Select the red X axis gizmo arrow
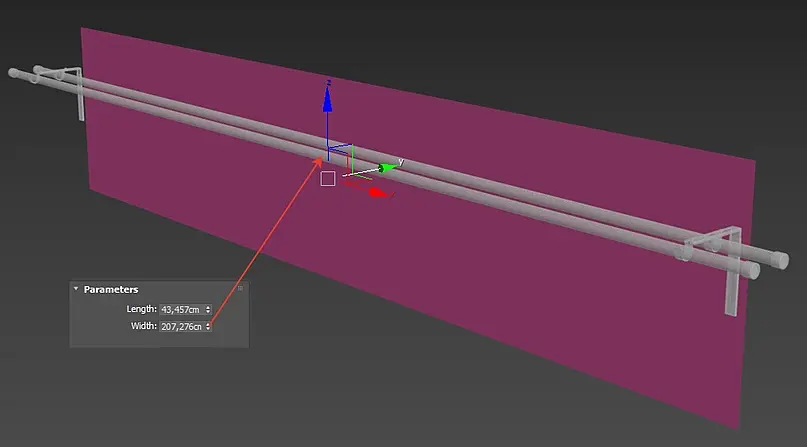The image size is (807, 447). coord(380,193)
